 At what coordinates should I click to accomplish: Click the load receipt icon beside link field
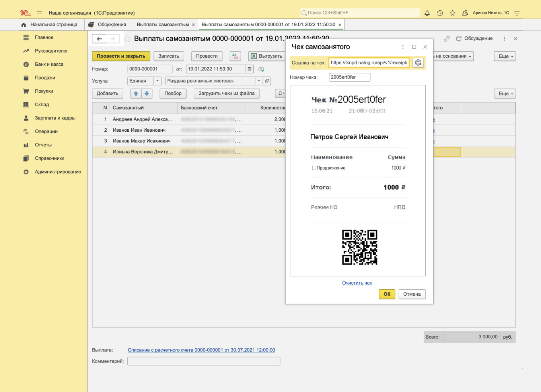[x=418, y=62]
